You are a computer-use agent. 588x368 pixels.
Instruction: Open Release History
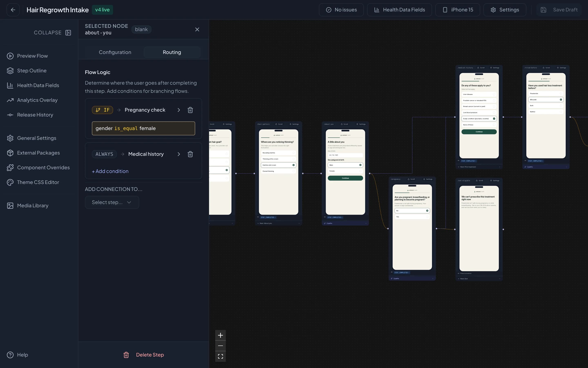pyautogui.click(x=30, y=115)
